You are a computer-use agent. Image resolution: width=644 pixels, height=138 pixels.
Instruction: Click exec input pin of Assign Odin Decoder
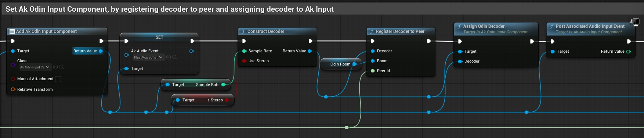[x=460, y=41]
